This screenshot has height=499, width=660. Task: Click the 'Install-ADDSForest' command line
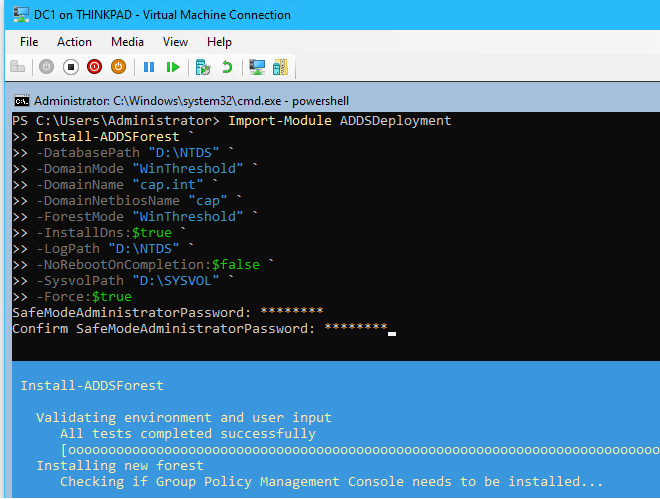109,137
